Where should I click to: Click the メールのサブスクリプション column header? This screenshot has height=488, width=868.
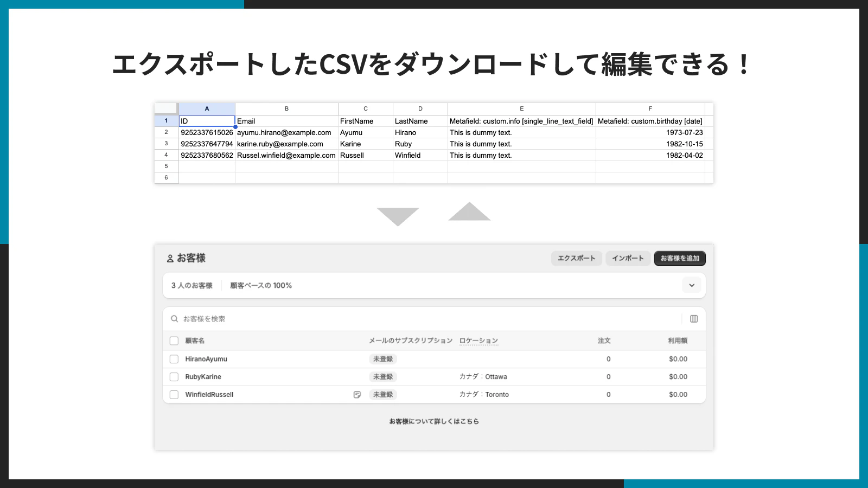coord(411,341)
